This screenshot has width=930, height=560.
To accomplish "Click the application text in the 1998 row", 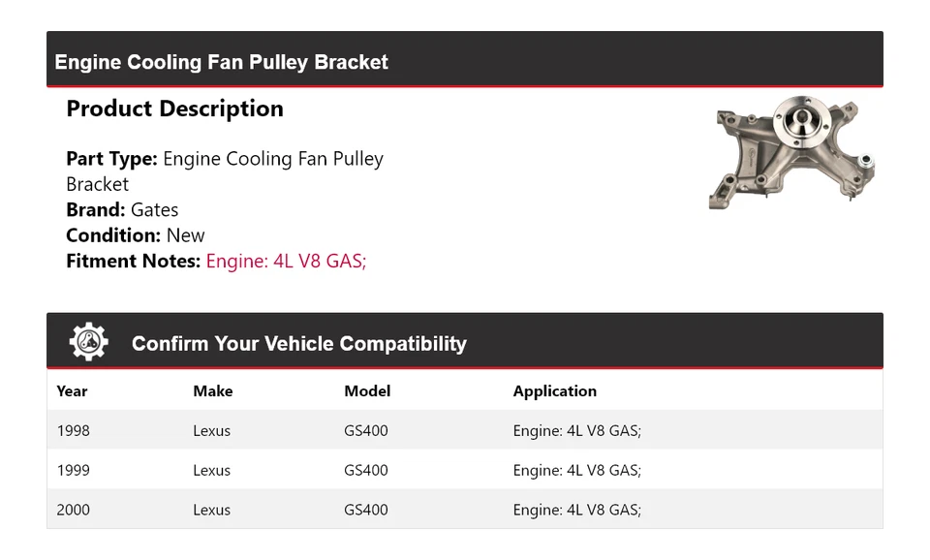I will pyautogui.click(x=576, y=430).
